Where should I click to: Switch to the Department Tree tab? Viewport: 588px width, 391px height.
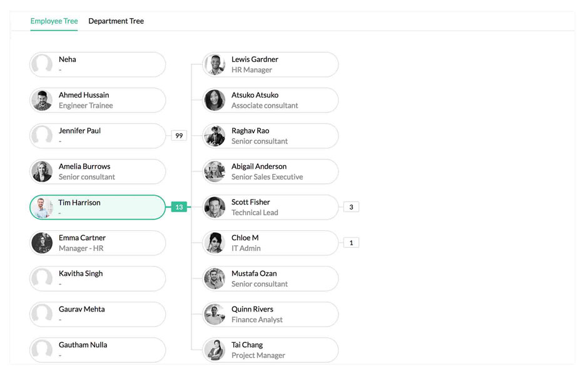(x=116, y=21)
